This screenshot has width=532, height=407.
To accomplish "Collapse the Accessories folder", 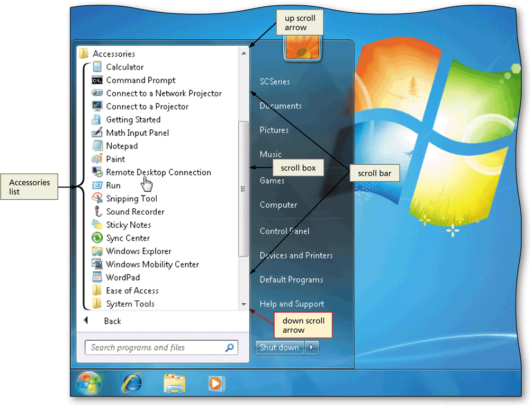I will (107, 54).
